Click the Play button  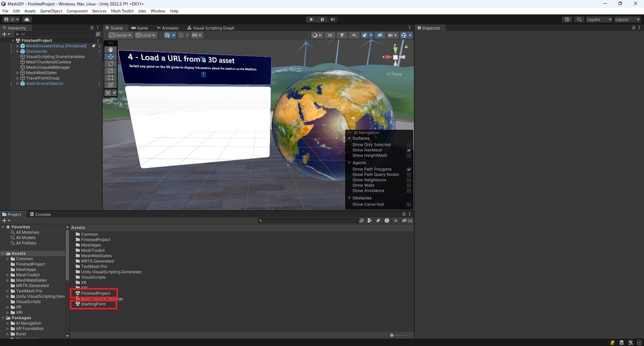311,19
